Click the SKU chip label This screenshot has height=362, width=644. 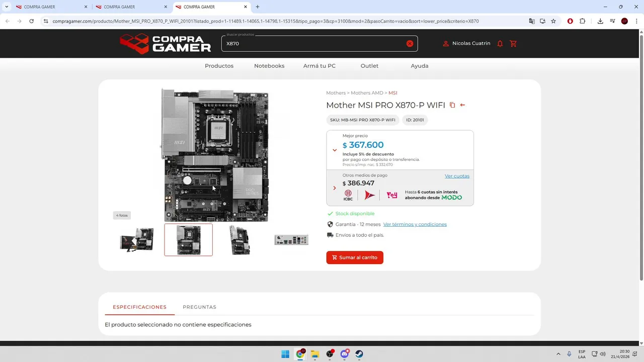pyautogui.click(x=363, y=120)
